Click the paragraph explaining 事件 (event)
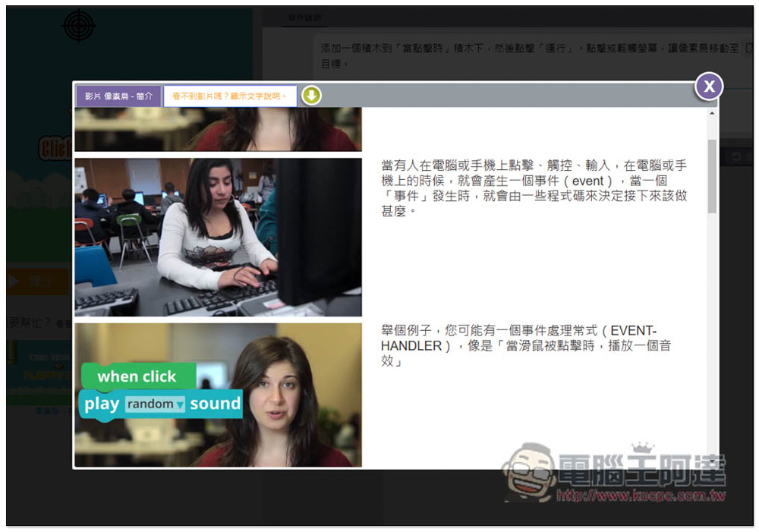The width and height of the screenshot is (759, 532). click(534, 187)
